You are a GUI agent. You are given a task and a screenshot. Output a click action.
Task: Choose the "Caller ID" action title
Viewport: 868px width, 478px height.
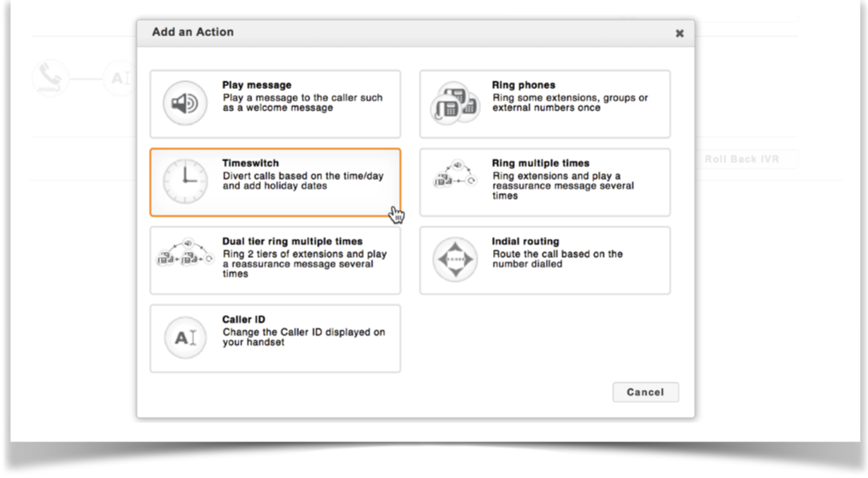tap(243, 320)
